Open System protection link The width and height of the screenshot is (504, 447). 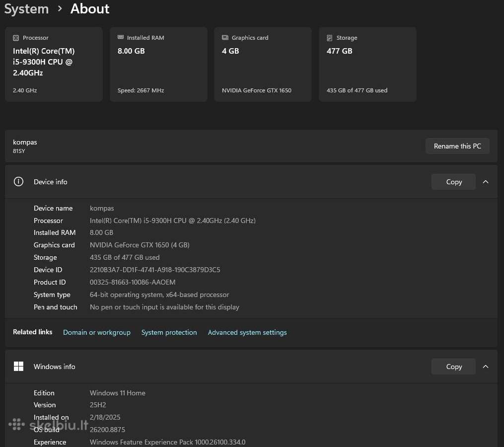(169, 332)
